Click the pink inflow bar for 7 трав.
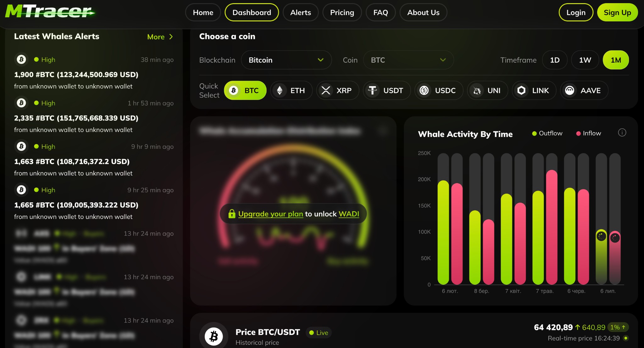The width and height of the screenshot is (644, 348). tap(552, 227)
